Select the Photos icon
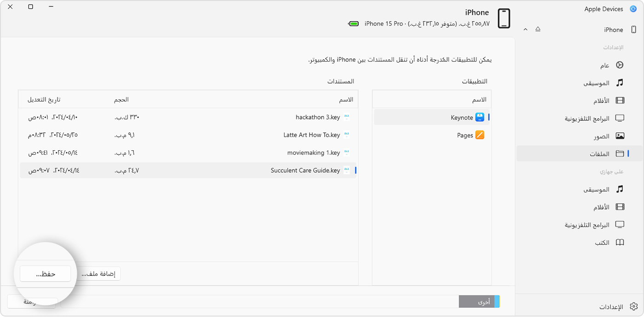The width and height of the screenshot is (644, 317). (620, 136)
